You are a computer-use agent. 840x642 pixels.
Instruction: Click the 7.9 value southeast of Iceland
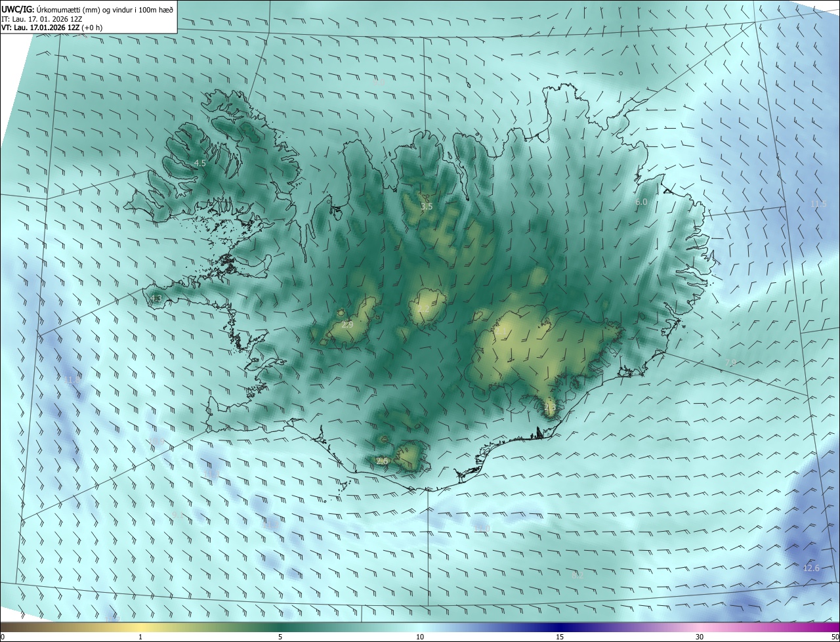click(730, 362)
